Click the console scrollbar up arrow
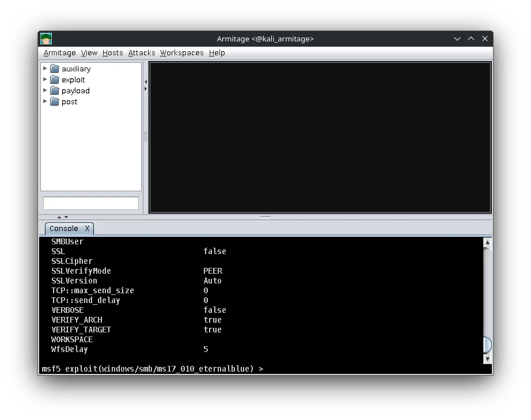Image resolution: width=531 pixels, height=420 pixels. coord(487,242)
